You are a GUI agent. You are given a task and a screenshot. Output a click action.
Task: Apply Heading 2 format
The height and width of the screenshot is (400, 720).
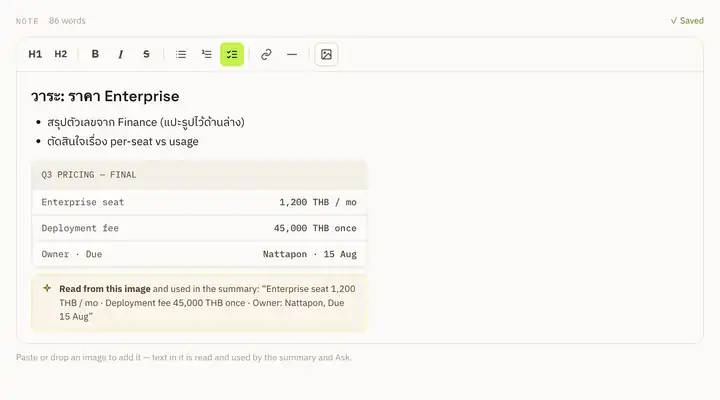[61, 54]
